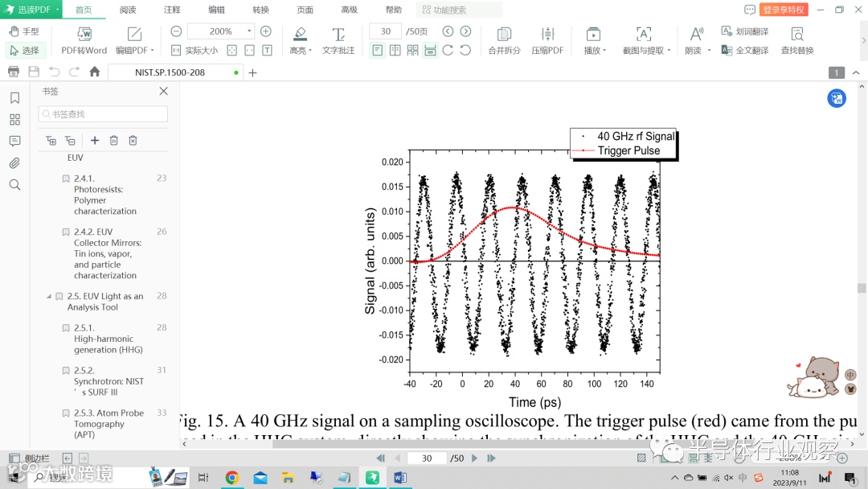This screenshot has width=868, height=489.
Task: Toggle the 选择 selection tool mode
Action: (x=24, y=51)
